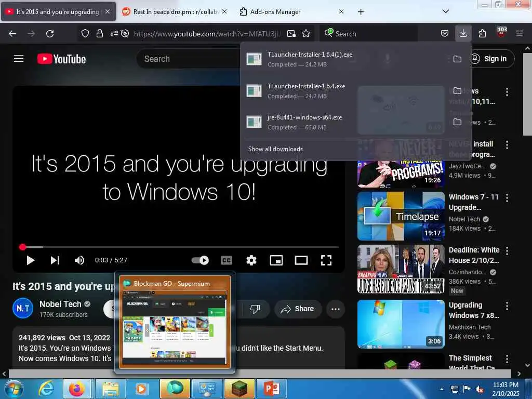Open the Extensions puzzle icon
Viewport: 532px width, 399px height.
[482, 34]
